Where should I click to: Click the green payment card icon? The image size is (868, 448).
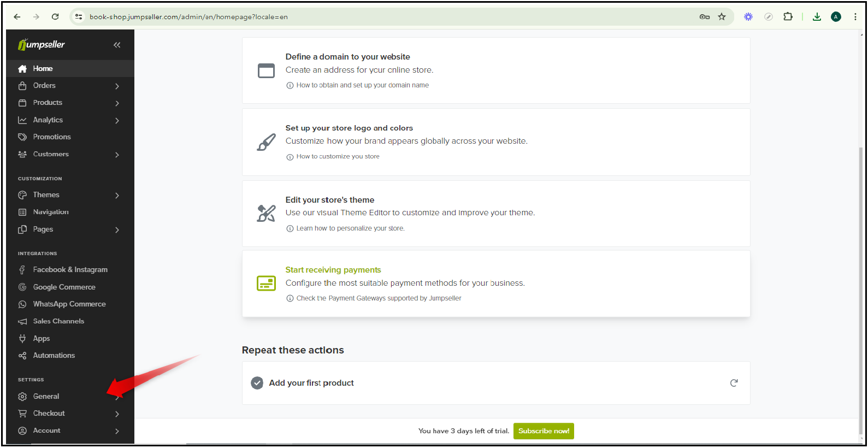tap(266, 284)
